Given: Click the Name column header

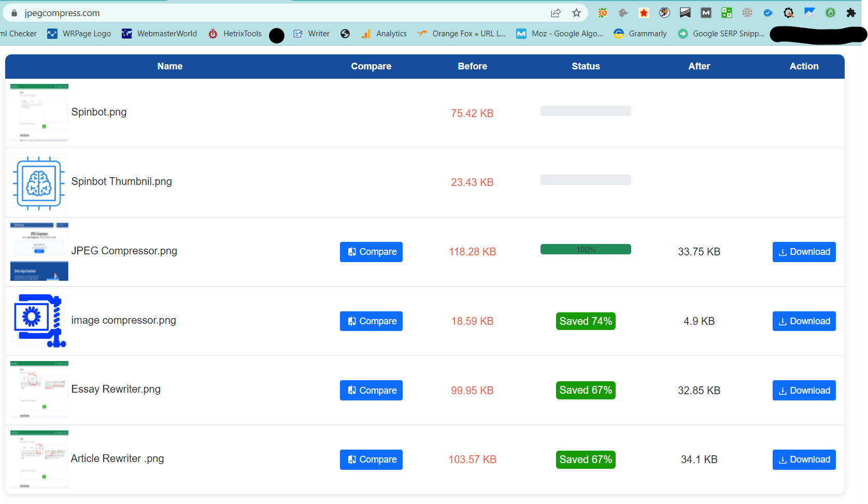Looking at the screenshot, I should (170, 66).
